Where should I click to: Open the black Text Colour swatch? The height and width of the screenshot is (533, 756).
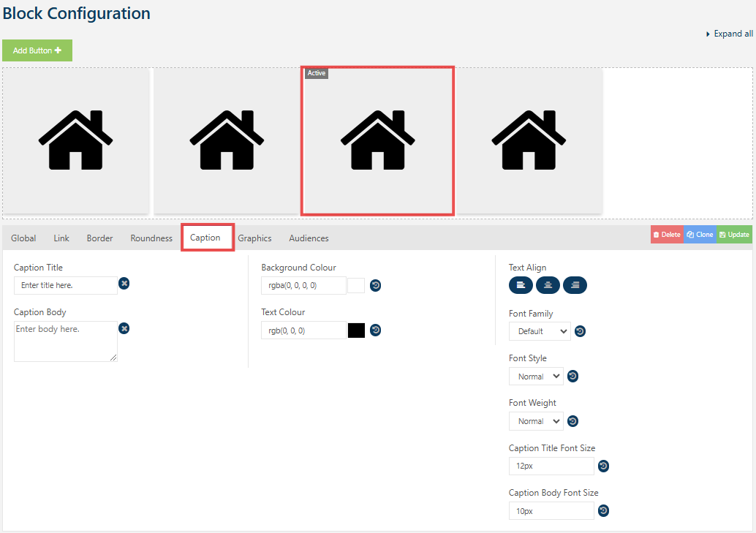click(356, 330)
